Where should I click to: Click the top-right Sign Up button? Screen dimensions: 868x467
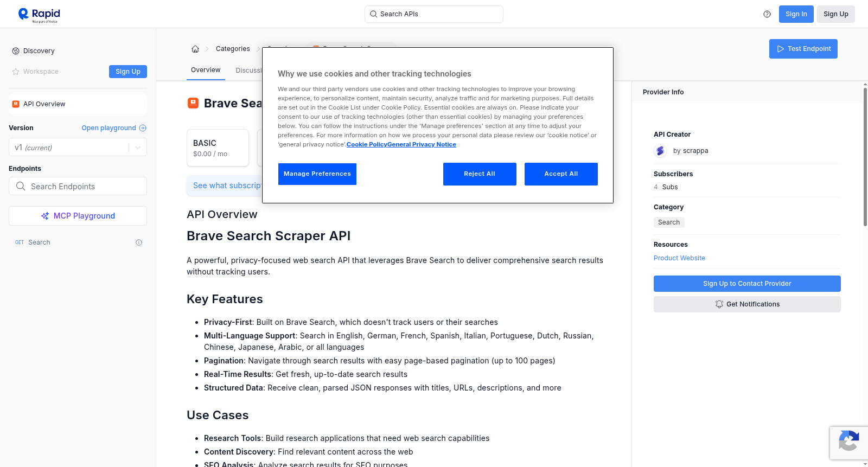(836, 14)
